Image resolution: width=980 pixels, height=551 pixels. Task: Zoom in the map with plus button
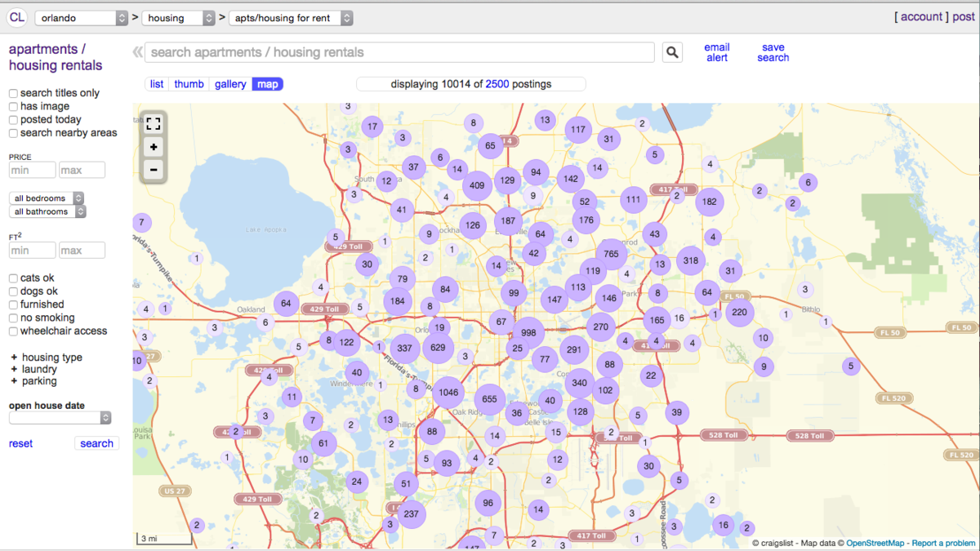point(154,147)
